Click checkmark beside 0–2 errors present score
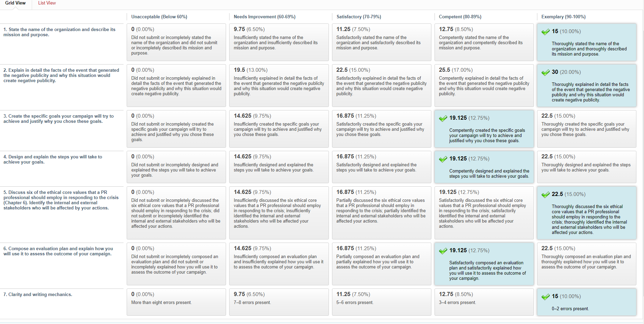This screenshot has width=644, height=324. point(545,297)
